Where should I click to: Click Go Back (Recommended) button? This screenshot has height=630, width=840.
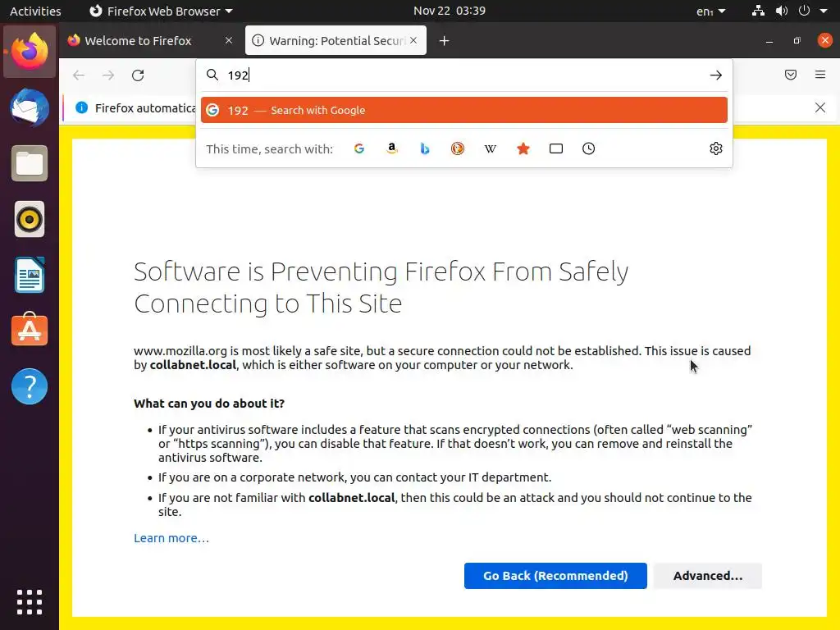(555, 576)
